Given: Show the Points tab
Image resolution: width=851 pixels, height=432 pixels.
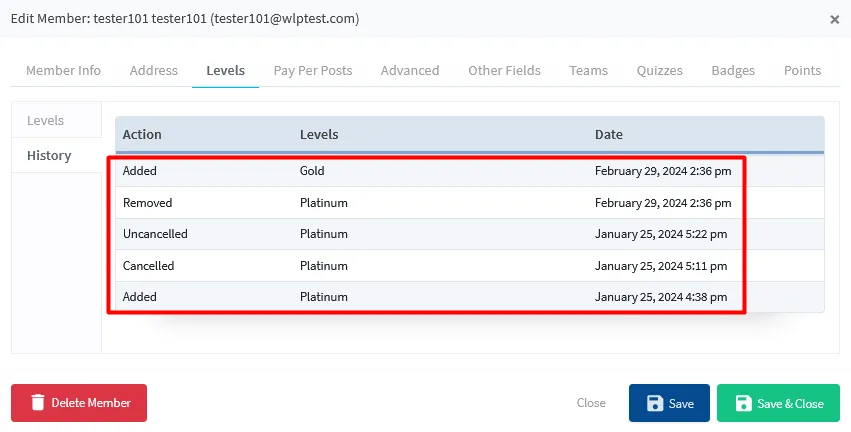Looking at the screenshot, I should coord(802,70).
